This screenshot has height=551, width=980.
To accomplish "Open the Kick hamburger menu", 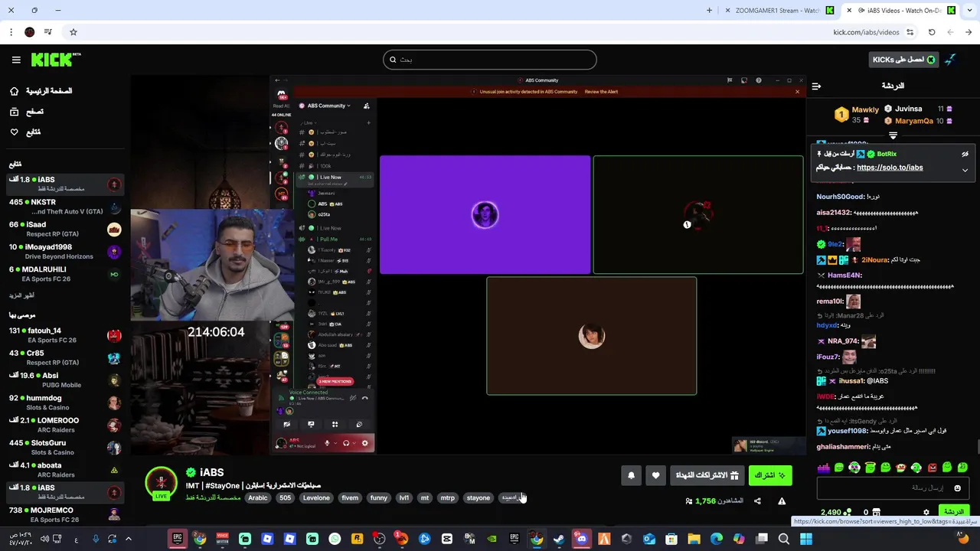I will click(16, 60).
